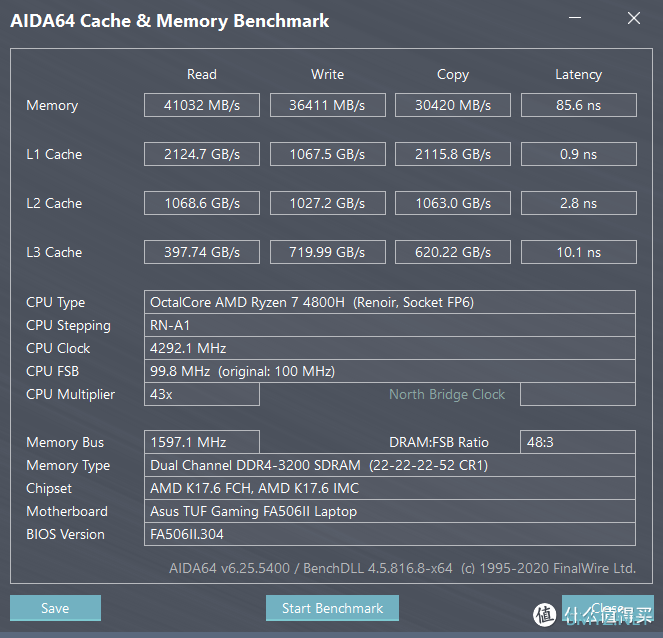The width and height of the screenshot is (663, 638).
Task: Click Start Benchmark button
Action: (332, 608)
